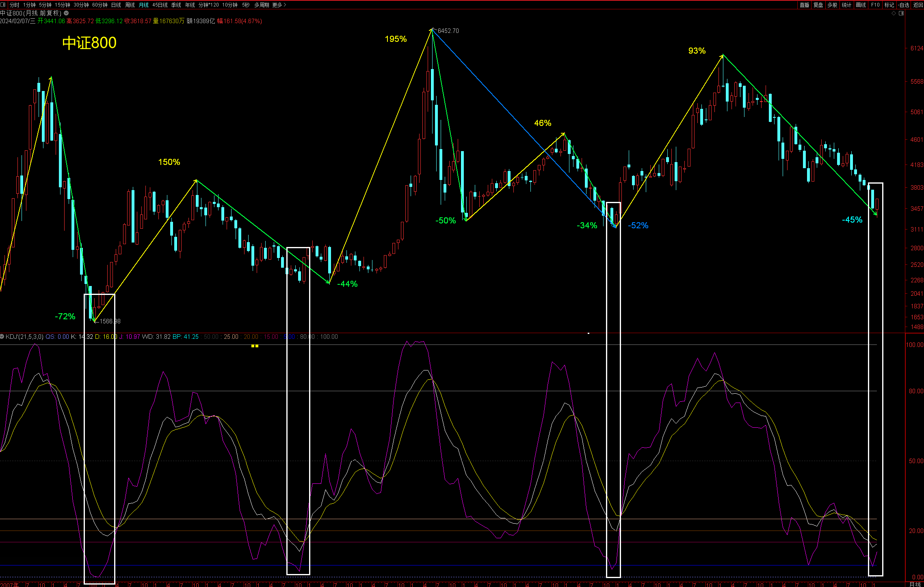This screenshot has width=924, height=587.
Task: Select the 周线 weekly period tab
Action: click(130, 5)
